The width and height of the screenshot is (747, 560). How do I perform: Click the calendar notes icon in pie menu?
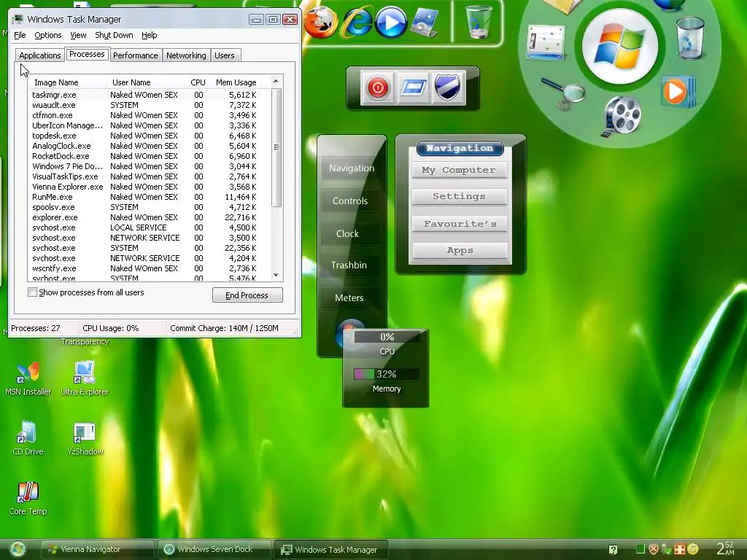pos(546,42)
